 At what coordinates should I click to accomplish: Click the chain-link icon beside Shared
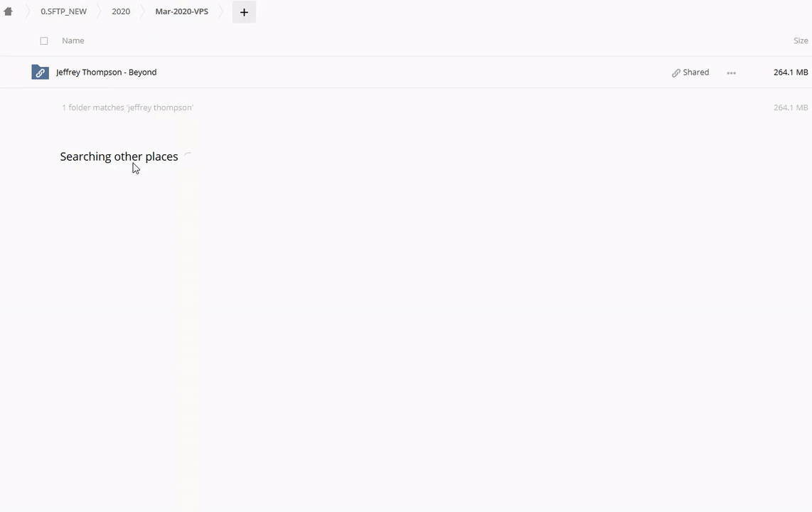[675, 73]
